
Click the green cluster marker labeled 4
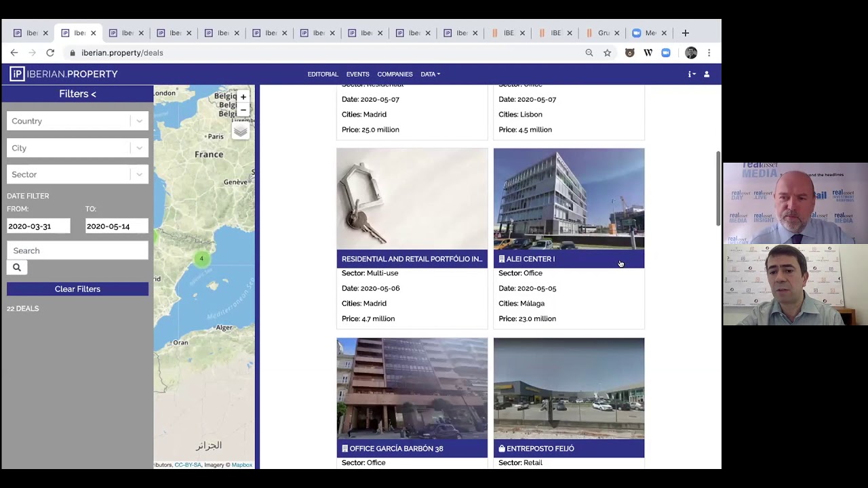click(x=201, y=259)
